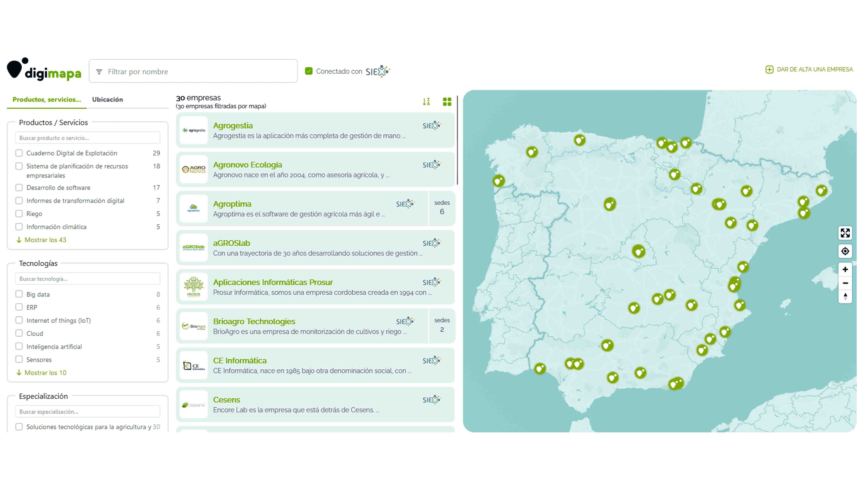Click the SIEX logo next to Conectado con
Viewport: 868px width, 489px height.
pos(378,71)
